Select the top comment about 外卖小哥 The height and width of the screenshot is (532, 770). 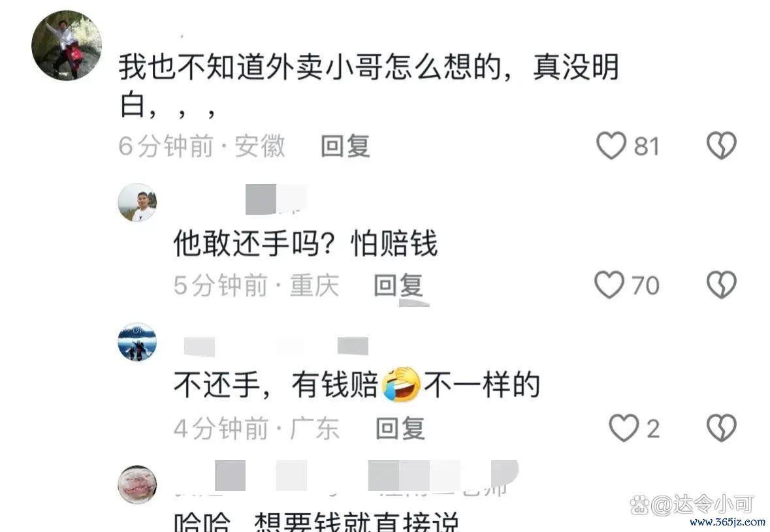pos(368,86)
